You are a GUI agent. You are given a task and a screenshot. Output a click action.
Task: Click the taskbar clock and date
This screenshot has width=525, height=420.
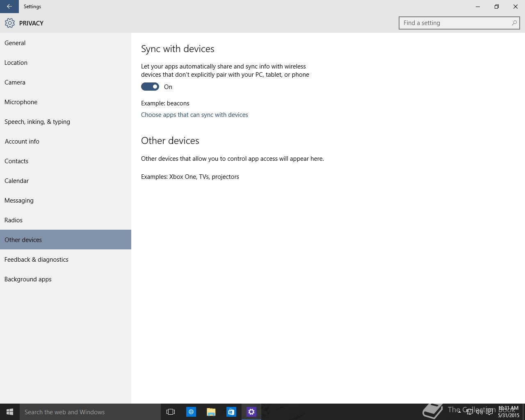click(509, 412)
